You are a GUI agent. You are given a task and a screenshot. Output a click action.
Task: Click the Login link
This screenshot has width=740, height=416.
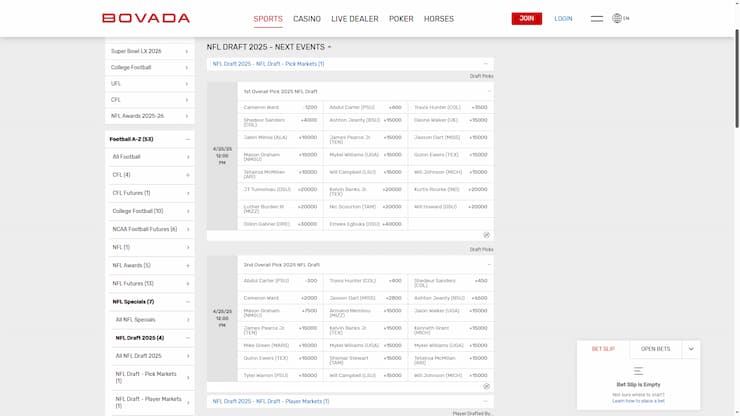coord(563,18)
